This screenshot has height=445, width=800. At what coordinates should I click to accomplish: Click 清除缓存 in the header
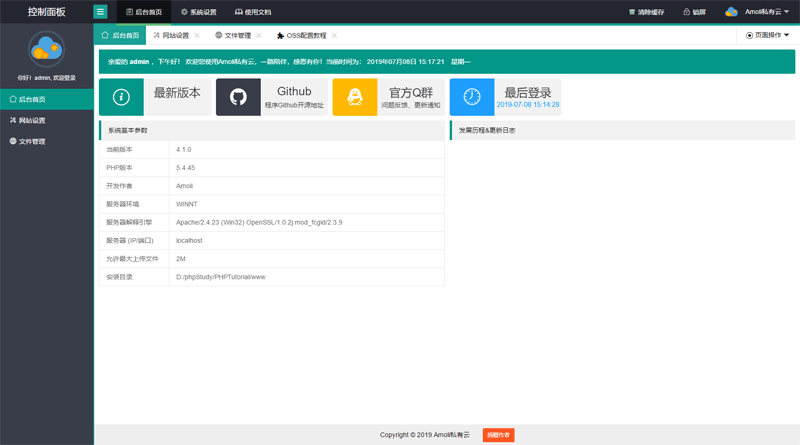point(646,12)
